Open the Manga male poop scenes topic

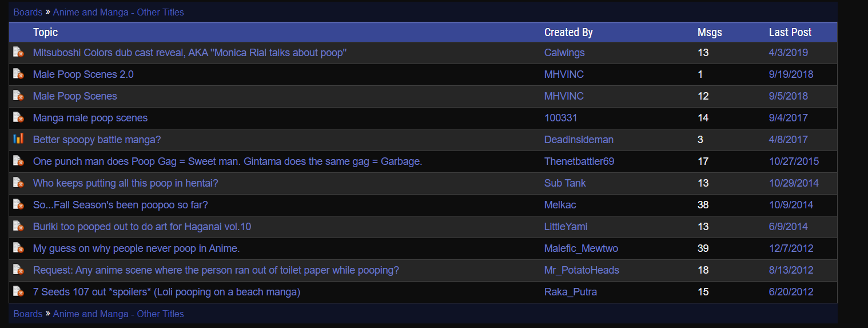coord(90,118)
